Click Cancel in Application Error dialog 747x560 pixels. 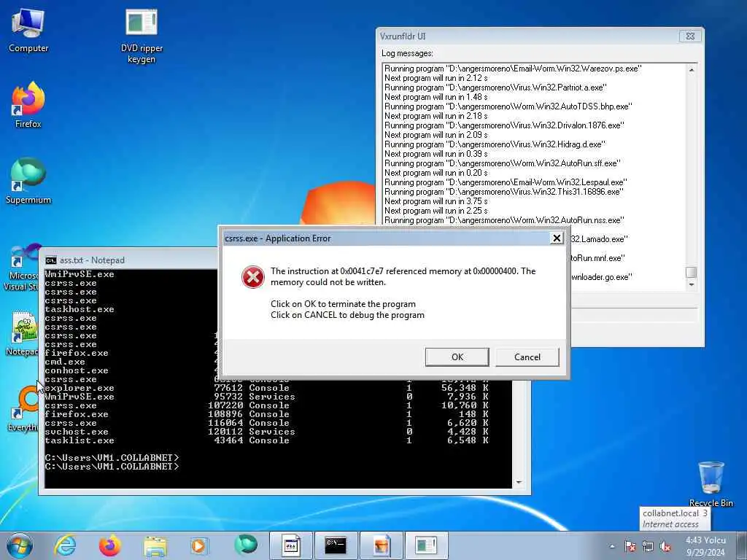tap(527, 357)
